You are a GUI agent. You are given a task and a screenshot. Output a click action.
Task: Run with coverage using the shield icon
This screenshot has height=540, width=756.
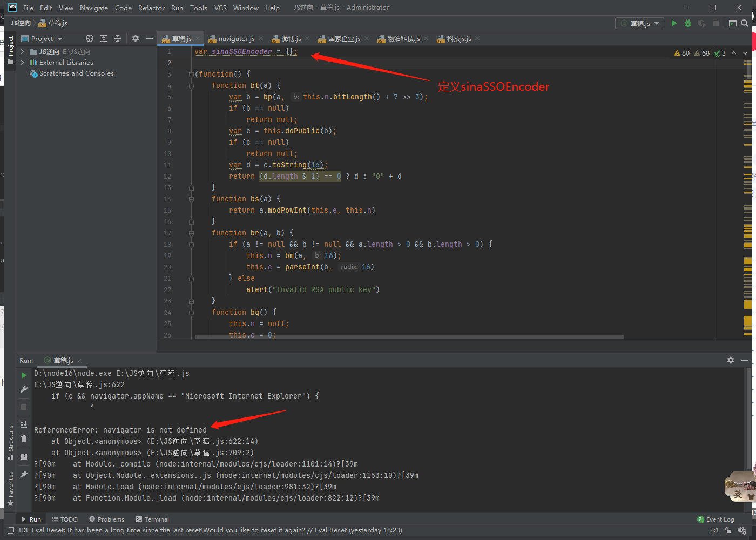702,23
